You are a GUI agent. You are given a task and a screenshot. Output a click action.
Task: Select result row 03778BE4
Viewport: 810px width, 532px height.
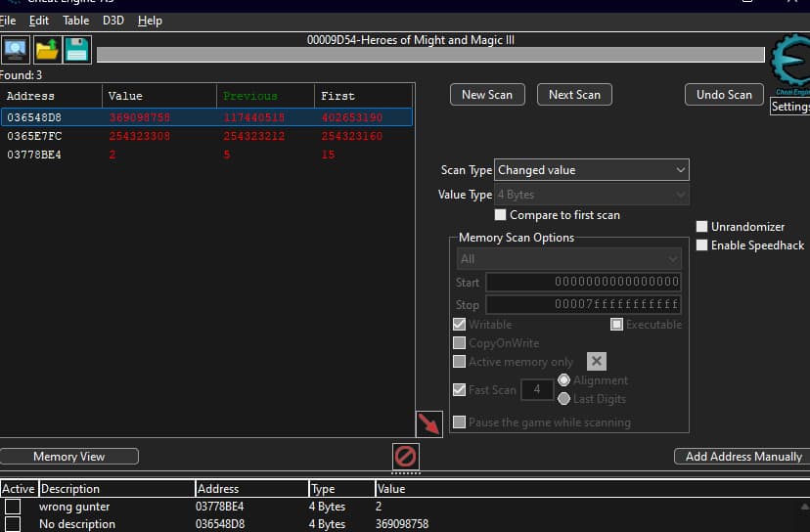(206, 155)
